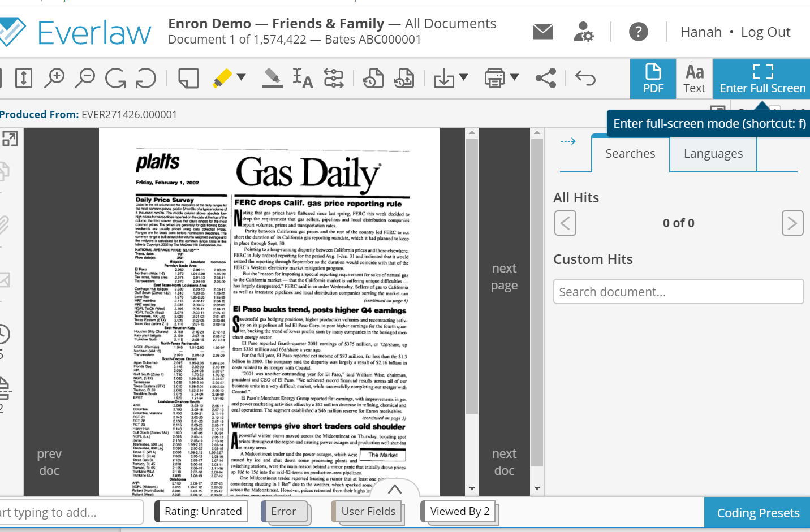Open the settings sliders tool in toolbar
This screenshot has height=532, width=810.
point(334,78)
